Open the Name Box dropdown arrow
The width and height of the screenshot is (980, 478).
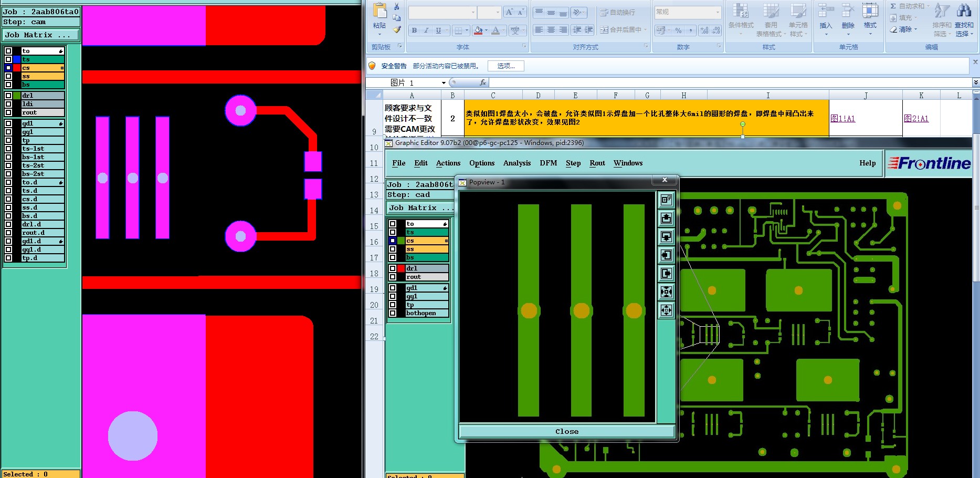point(444,83)
